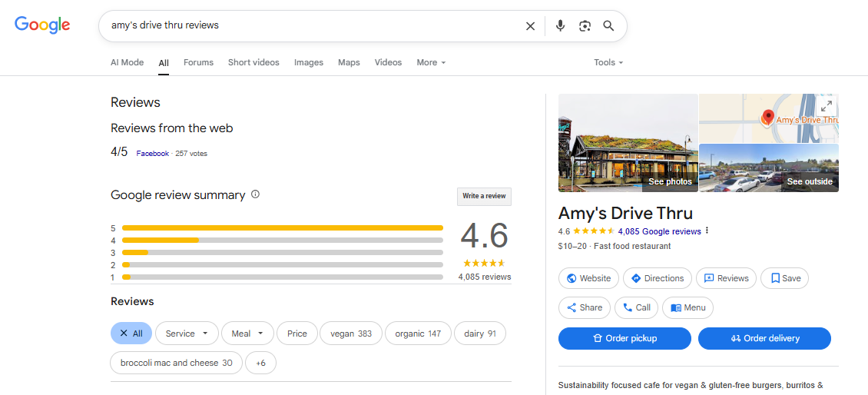Click the red map pin for Amy's Drive Thru

768,118
